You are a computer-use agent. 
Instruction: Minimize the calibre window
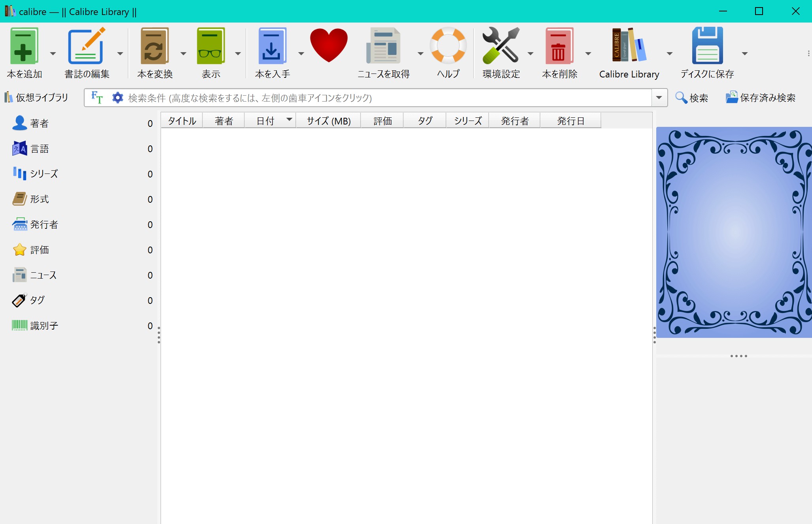[723, 11]
